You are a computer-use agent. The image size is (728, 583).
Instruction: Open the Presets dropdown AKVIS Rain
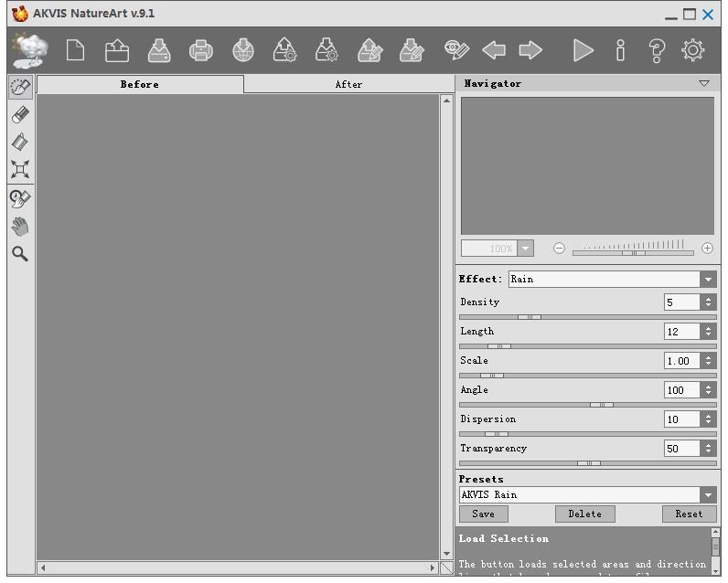pos(588,495)
